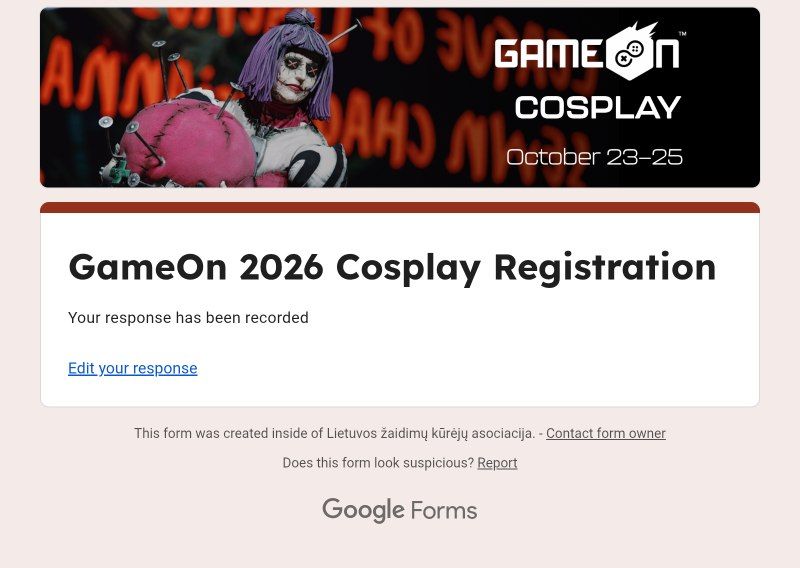Image resolution: width=800 pixels, height=568 pixels.
Task: Click the pin stuck in the cosplayer's hair bun
Action: coord(343,33)
